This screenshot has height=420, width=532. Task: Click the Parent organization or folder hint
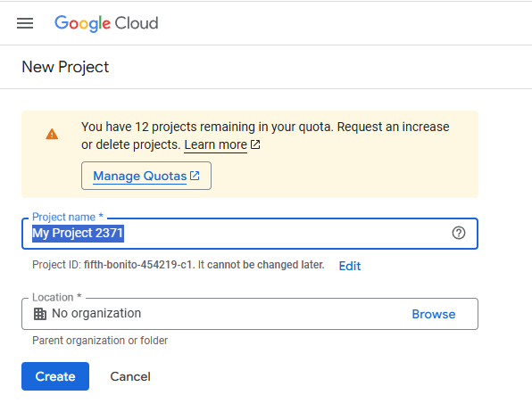tap(100, 341)
